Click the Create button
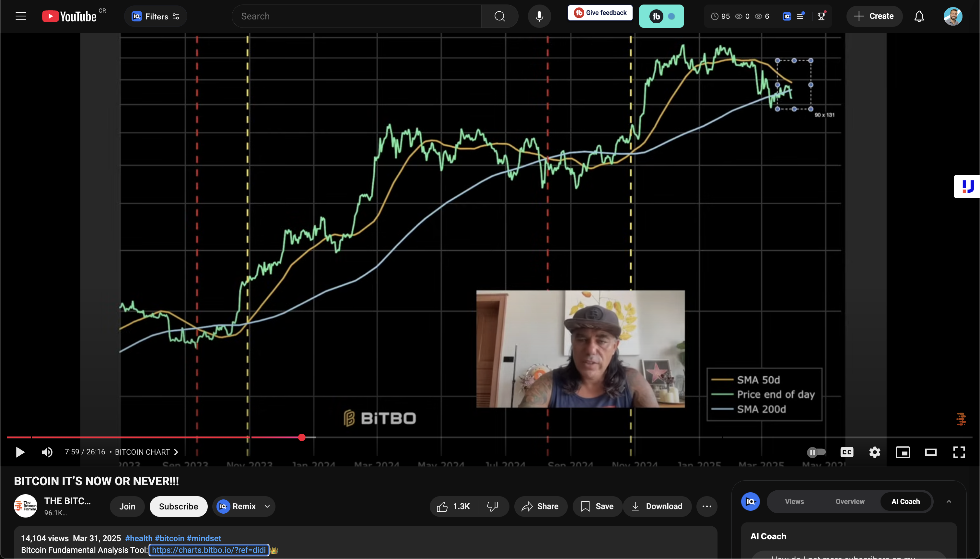 pyautogui.click(x=874, y=16)
